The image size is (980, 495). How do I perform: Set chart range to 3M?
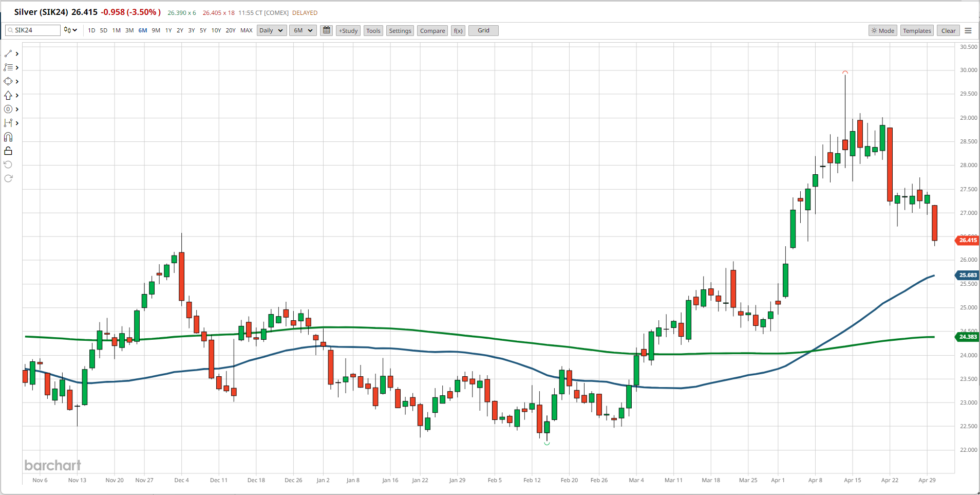point(129,30)
